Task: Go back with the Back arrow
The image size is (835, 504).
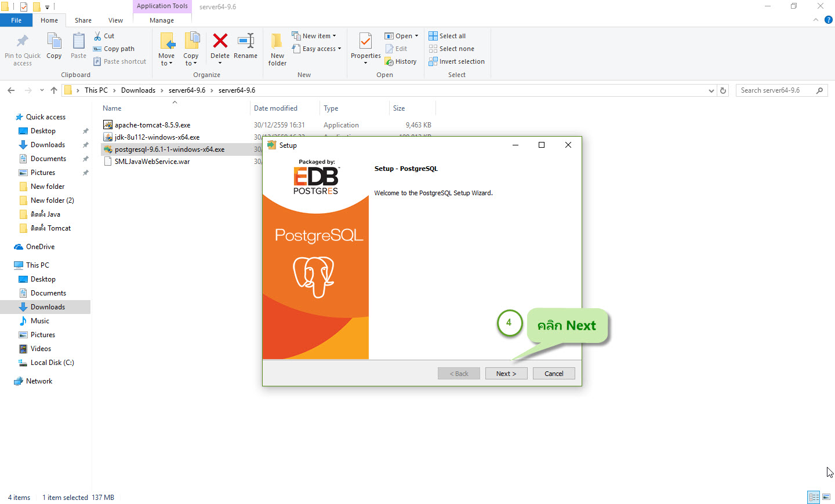Action: point(11,90)
